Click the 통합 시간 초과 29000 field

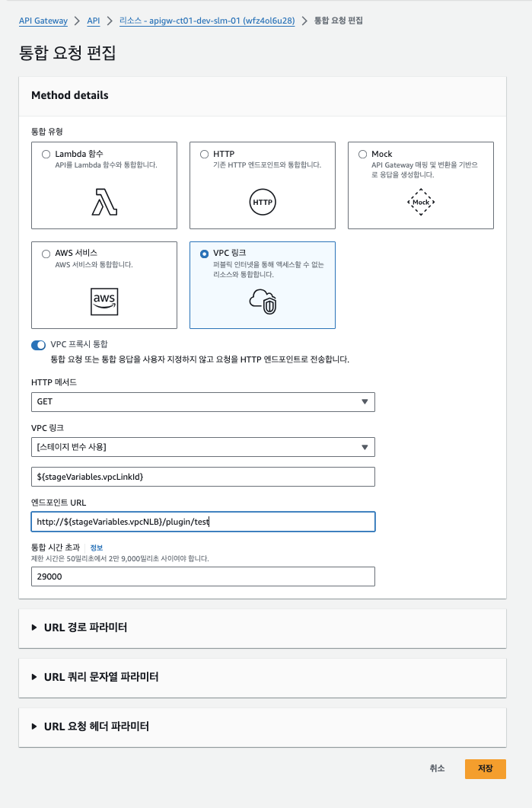tap(203, 576)
